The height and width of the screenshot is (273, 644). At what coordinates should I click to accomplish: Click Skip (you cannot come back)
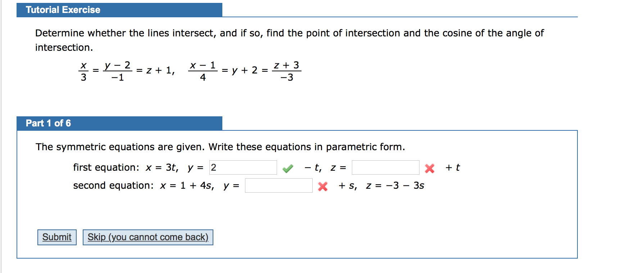pyautogui.click(x=148, y=237)
